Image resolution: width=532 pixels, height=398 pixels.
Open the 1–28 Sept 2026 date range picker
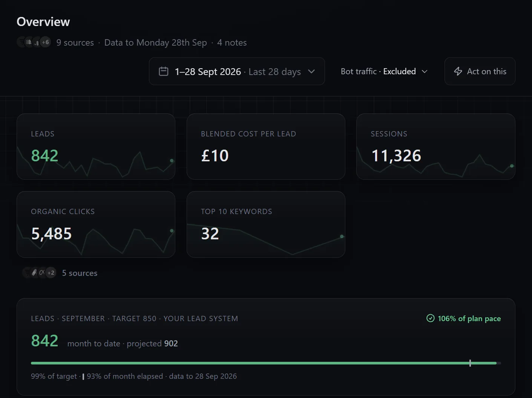[237, 71]
